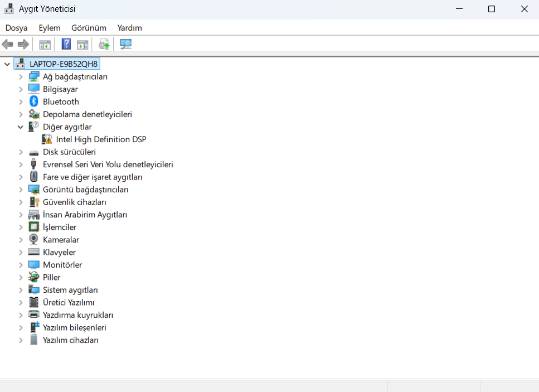
Task: Expand the Bilgisayar category arrow
Action: point(21,89)
